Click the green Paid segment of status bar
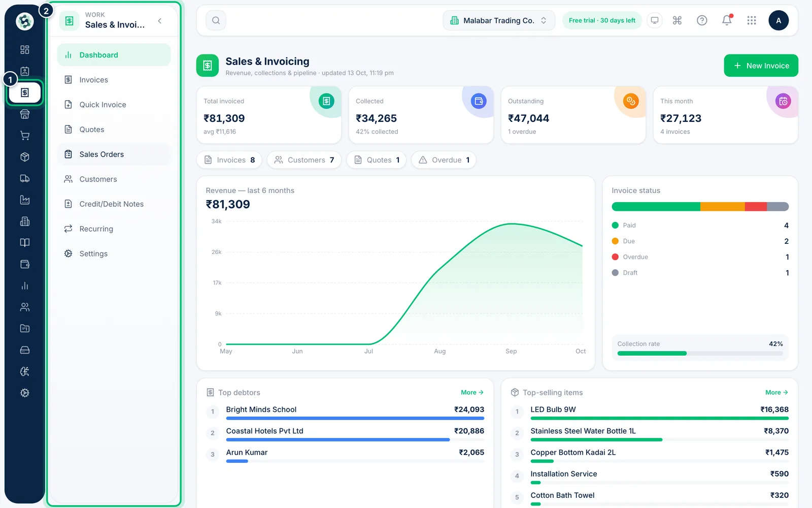812x508 pixels. 656,207
